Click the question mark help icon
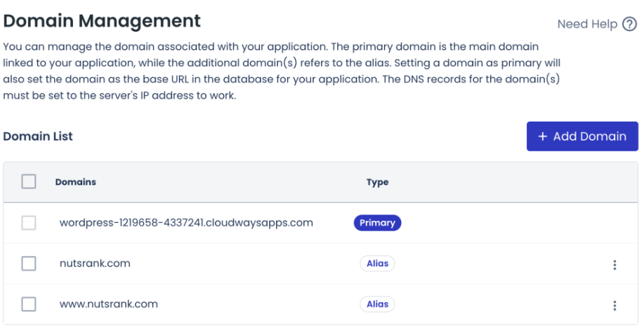This screenshot has height=329, width=644. [629, 25]
